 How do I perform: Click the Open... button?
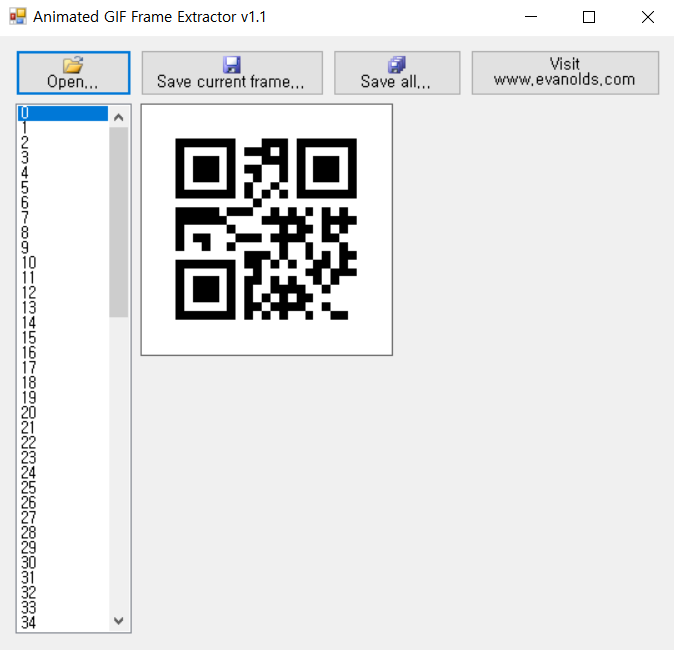(74, 73)
